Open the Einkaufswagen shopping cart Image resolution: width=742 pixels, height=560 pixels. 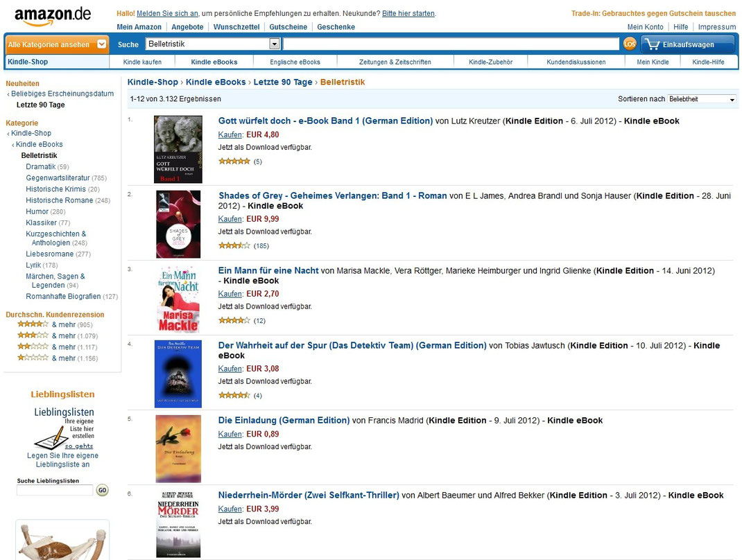click(x=688, y=44)
